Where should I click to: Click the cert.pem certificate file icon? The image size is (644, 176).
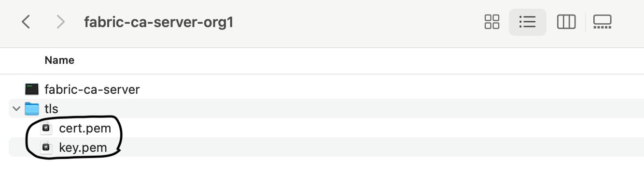46,129
